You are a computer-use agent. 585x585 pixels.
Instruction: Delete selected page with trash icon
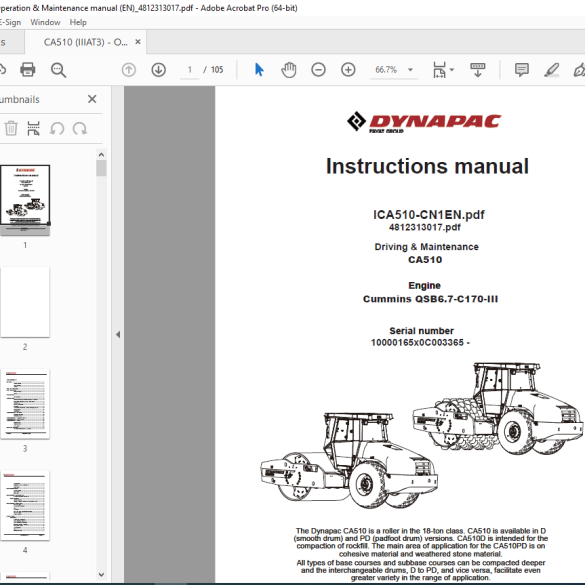[x=11, y=128]
